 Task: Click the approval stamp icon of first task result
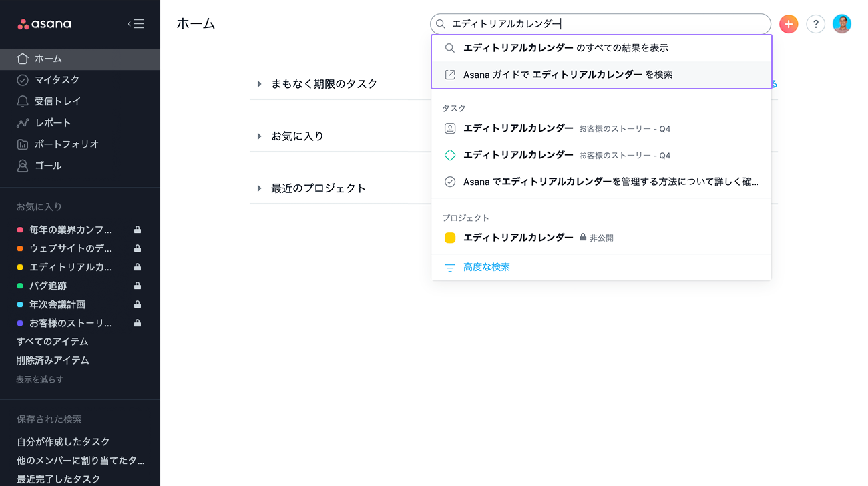(x=450, y=128)
